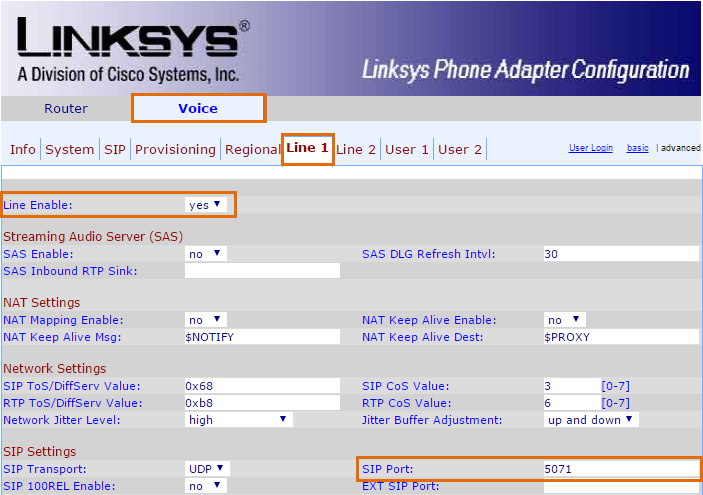Expand the NAT Mapping Enable dropdown
This screenshot has height=495, width=703.
(205, 320)
